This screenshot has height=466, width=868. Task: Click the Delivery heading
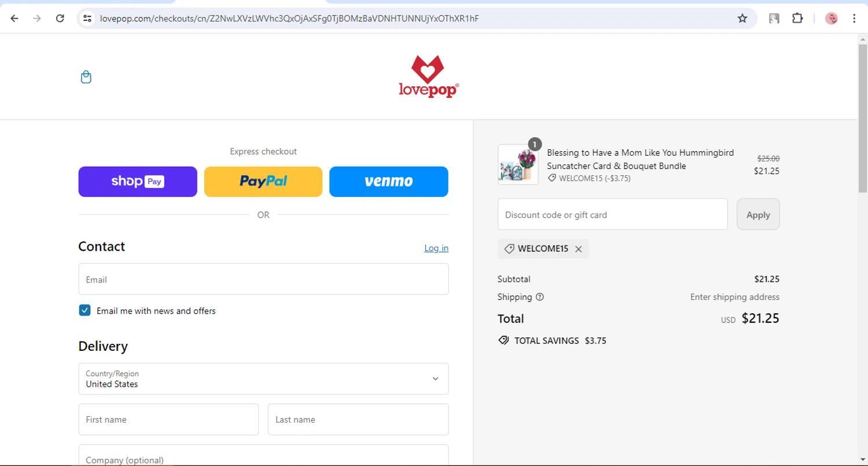(103, 346)
